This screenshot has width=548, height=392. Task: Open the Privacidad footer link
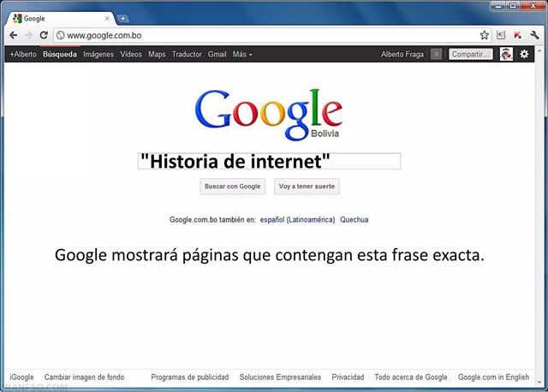point(348,377)
